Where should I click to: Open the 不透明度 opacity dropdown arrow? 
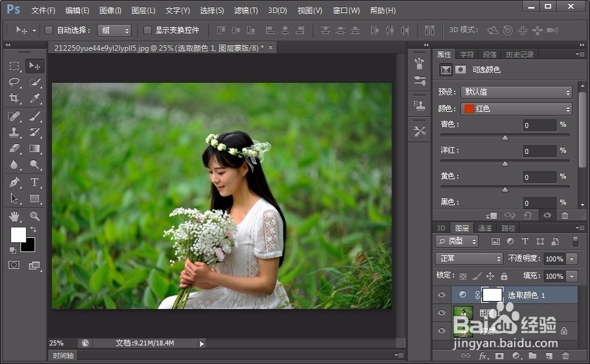pyautogui.click(x=572, y=259)
